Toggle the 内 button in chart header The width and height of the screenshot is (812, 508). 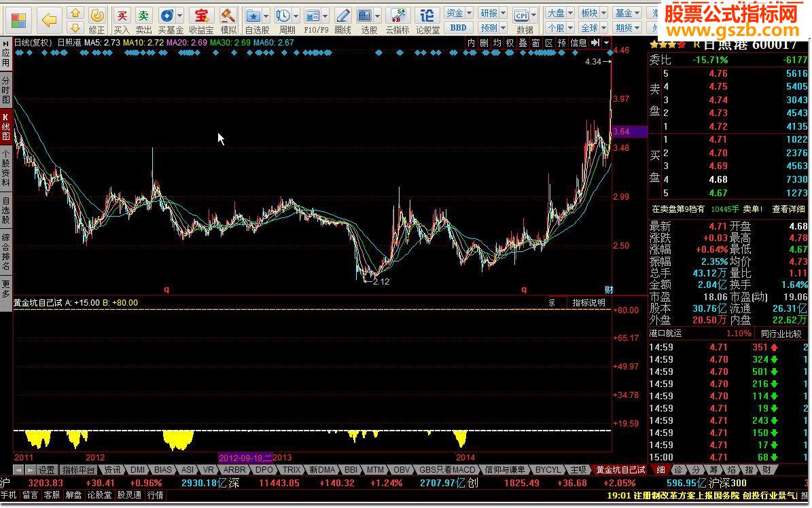pyautogui.click(x=471, y=43)
